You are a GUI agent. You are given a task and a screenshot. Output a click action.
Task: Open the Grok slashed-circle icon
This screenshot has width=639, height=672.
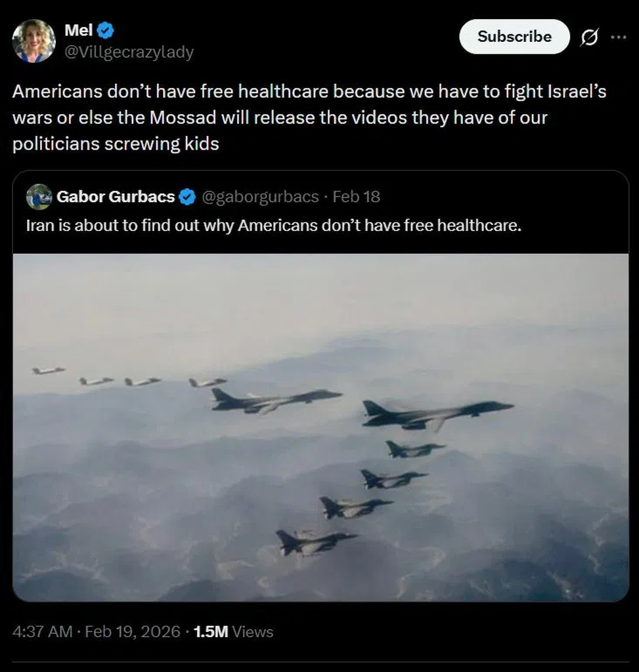pos(589,37)
